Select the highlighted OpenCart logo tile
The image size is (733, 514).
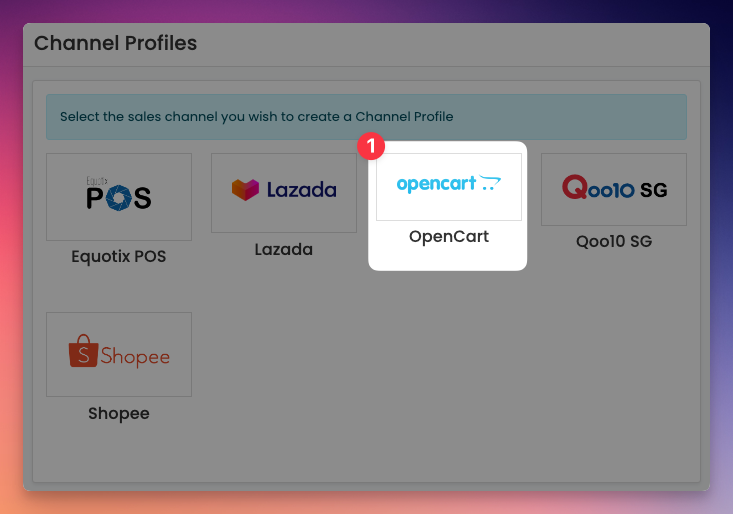[449, 186]
